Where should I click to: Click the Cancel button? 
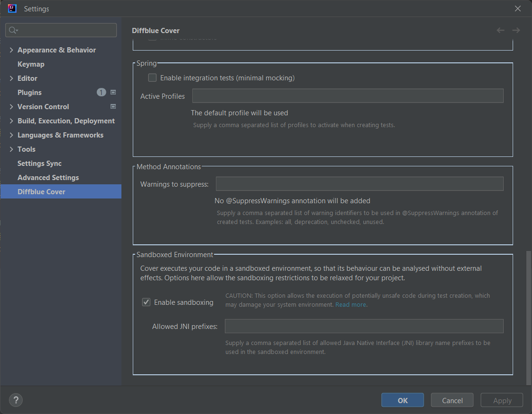tap(452, 400)
